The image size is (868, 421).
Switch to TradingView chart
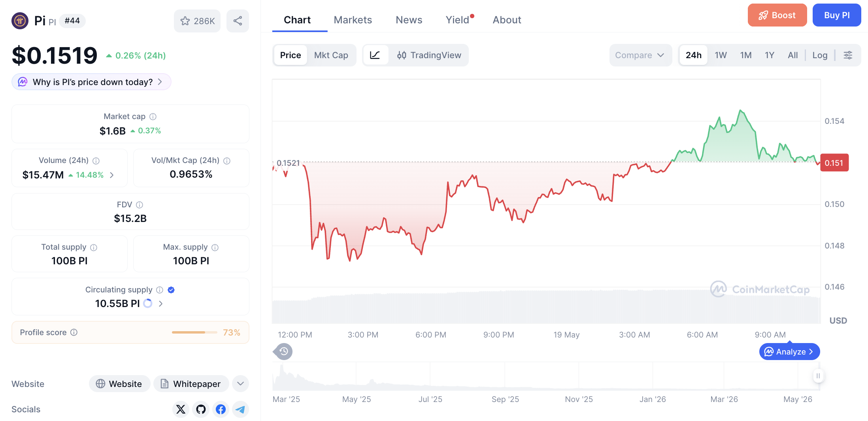tap(429, 55)
